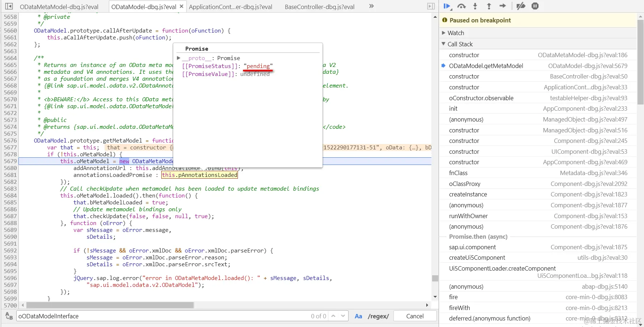
Task: Click the code editor vertical scrollbar thumb
Action: coord(435,278)
